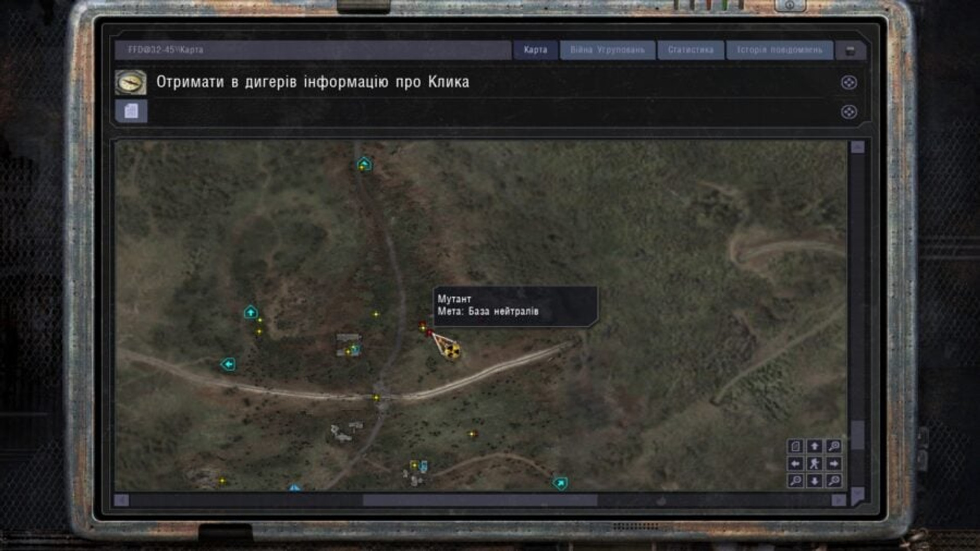Click the magnifier icon right of the up arrow
The image size is (980, 551).
834,446
